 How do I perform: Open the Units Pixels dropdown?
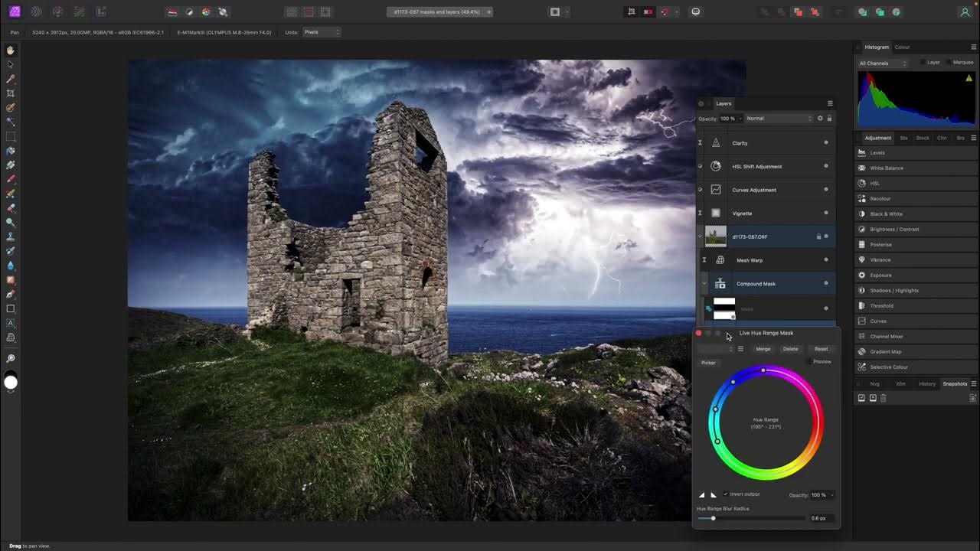coord(322,32)
